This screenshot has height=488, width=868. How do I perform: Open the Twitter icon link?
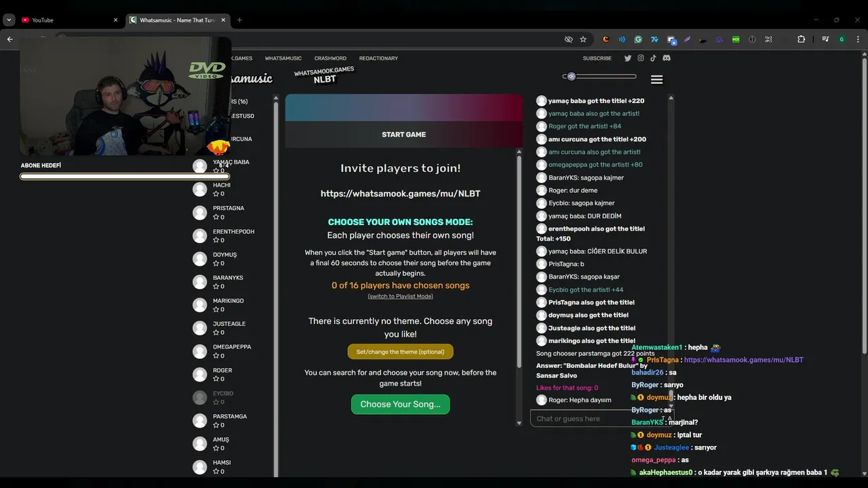coord(628,58)
